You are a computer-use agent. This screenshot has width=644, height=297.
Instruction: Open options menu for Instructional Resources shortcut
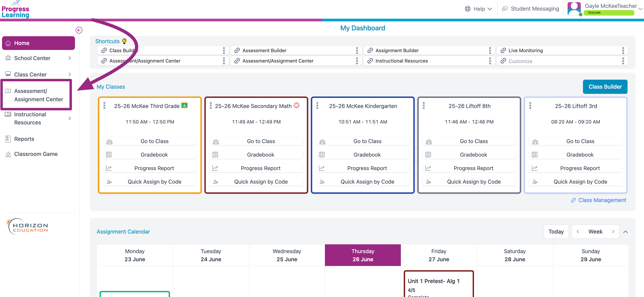pyautogui.click(x=490, y=61)
